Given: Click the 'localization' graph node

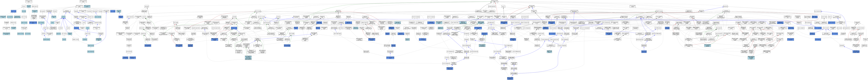Looking at the screenshot, I should (x=147, y=6).
